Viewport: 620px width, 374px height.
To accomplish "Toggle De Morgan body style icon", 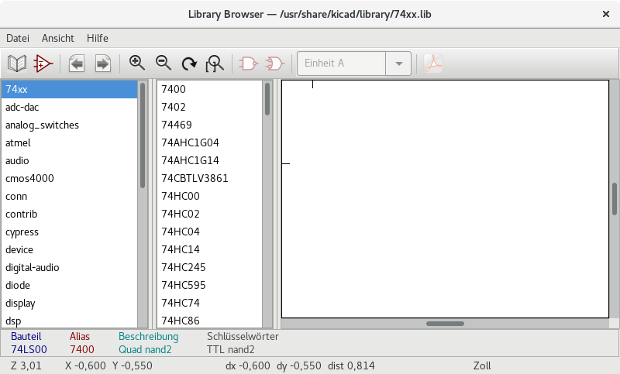I will pos(275,63).
